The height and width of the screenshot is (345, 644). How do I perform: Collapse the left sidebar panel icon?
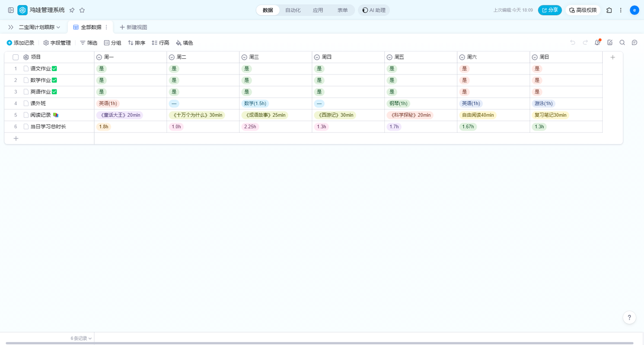pos(11,10)
